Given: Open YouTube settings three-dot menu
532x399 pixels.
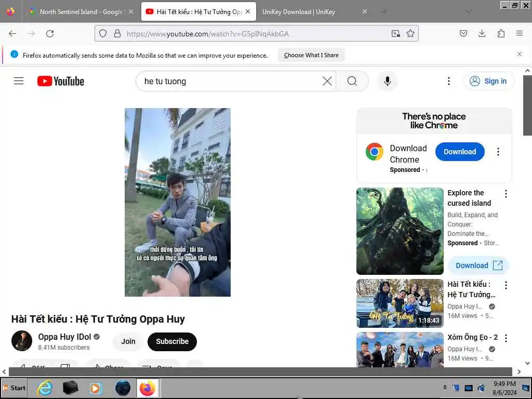Looking at the screenshot, I should (x=449, y=81).
